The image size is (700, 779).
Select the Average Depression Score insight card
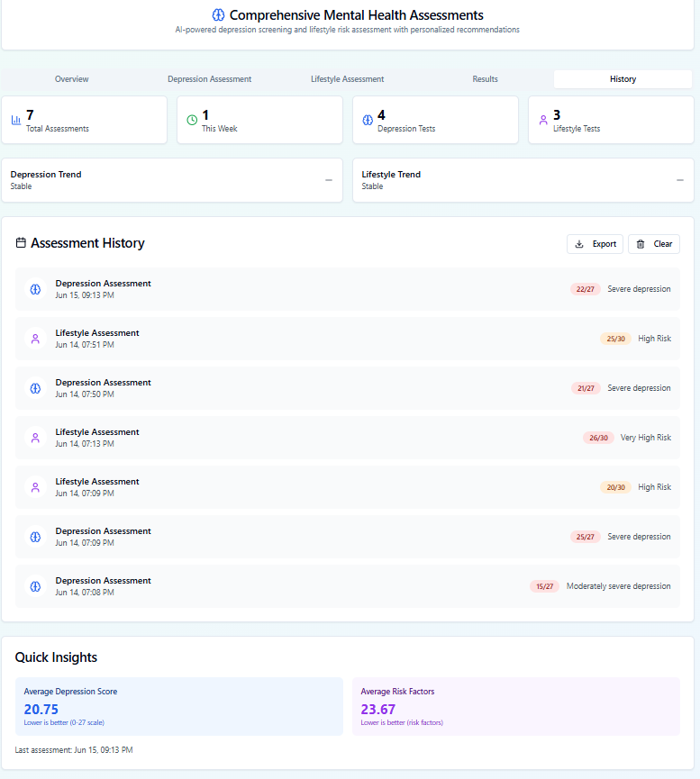[179, 706]
